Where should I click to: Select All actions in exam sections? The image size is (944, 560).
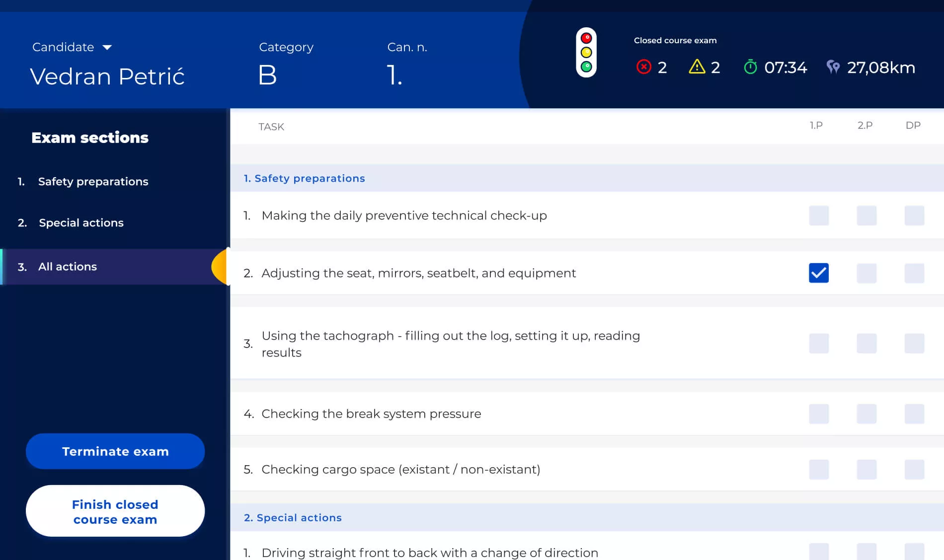(68, 267)
